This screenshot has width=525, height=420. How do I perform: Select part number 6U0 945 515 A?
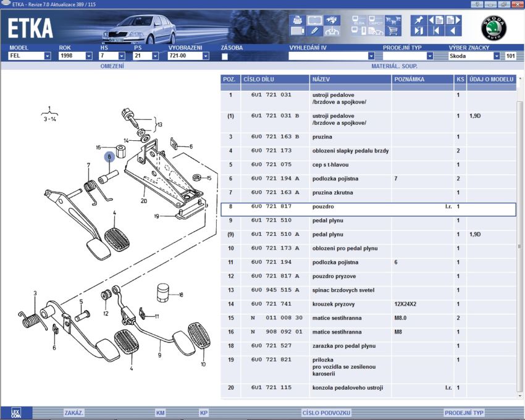275,290
